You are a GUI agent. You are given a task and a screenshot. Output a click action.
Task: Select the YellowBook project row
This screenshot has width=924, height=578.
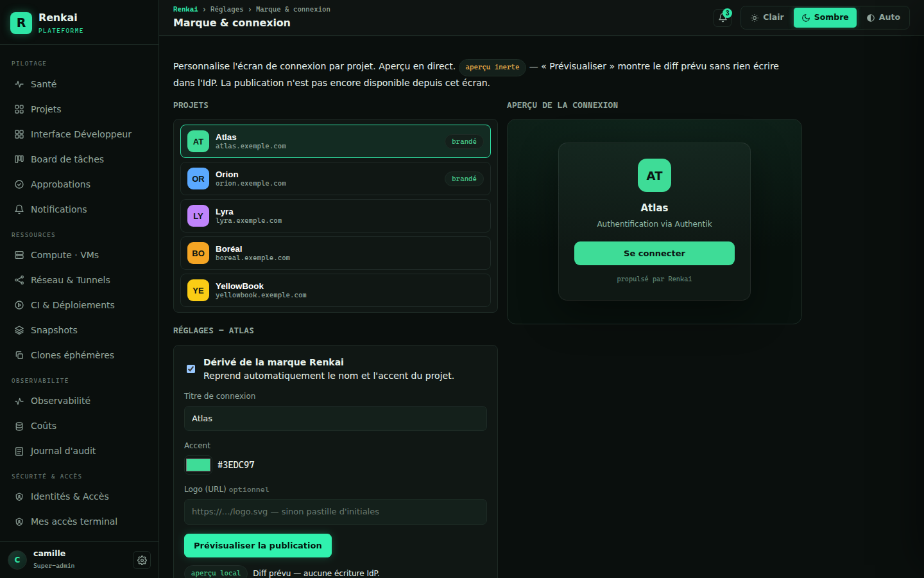[x=336, y=290]
